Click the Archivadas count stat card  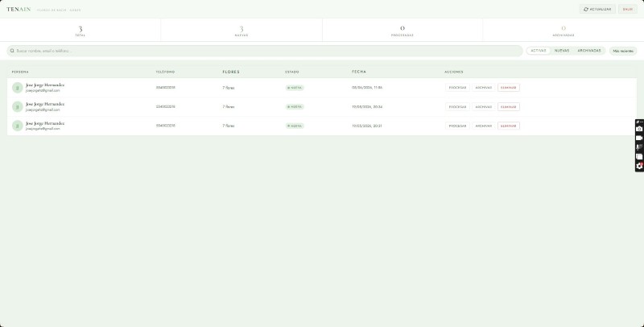click(x=563, y=30)
